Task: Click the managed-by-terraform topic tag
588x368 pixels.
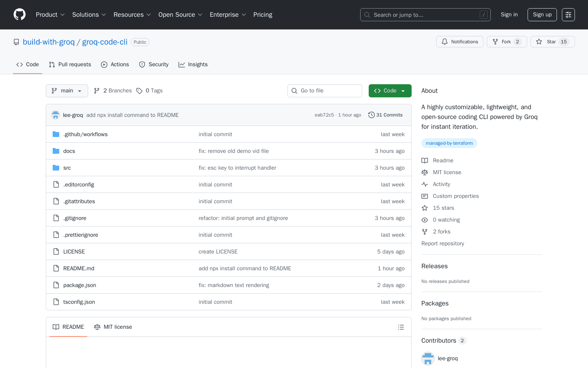Action: coord(449,143)
